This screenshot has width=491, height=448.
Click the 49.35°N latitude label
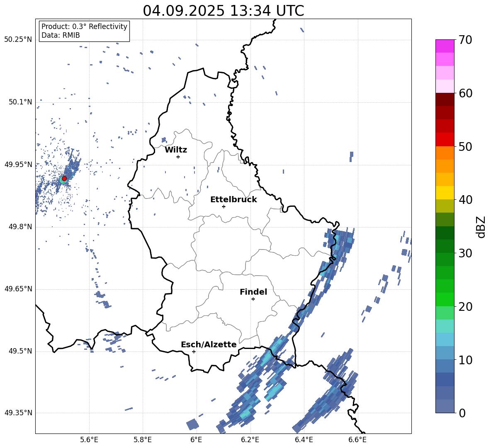(x=18, y=413)
